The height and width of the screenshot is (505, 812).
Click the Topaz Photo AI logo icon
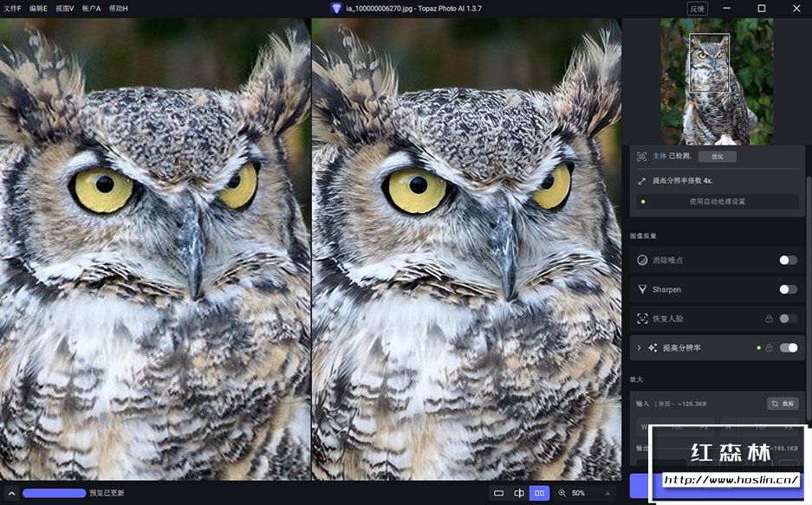pos(336,9)
